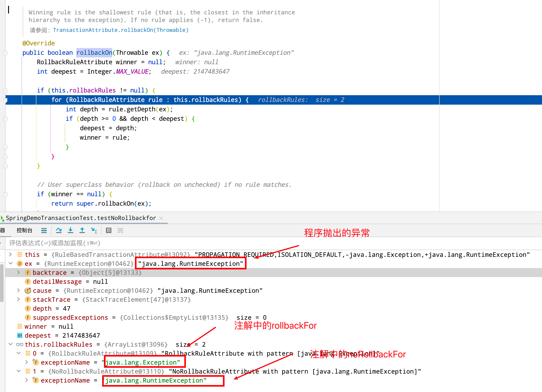The height and width of the screenshot is (392, 542).
Task: Select the 'deepest = 2147483647' variable row
Action: click(274, 335)
